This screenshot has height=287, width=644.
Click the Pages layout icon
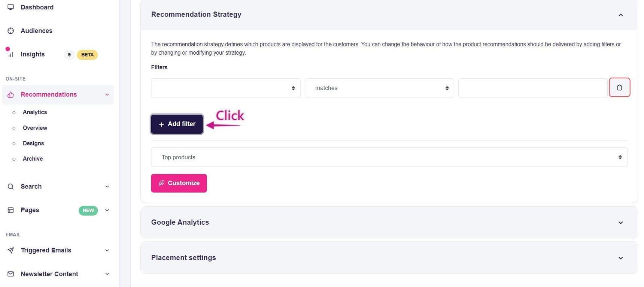(10, 210)
